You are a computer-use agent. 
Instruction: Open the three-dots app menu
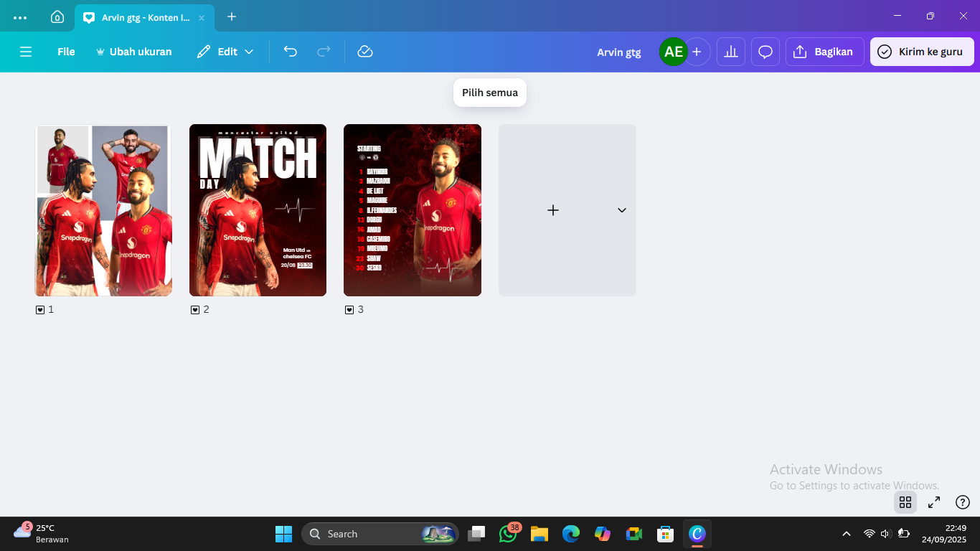pyautogui.click(x=20, y=17)
